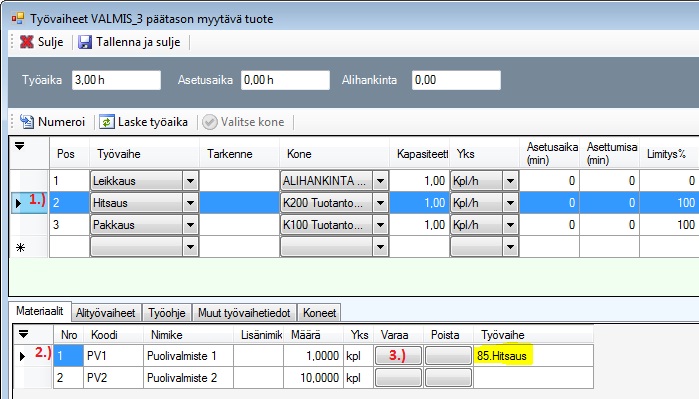Click the Laske työaika button label

(x=152, y=122)
